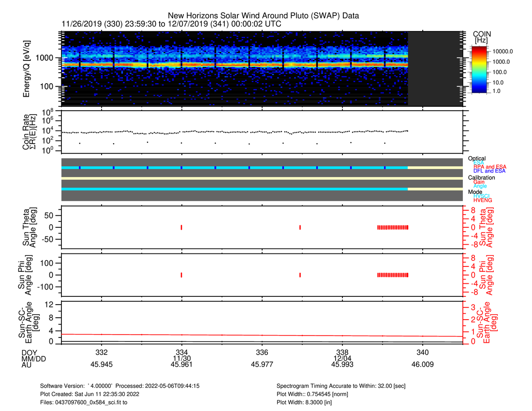The image size is (532, 411).
Task: Click the "Energy/Q [eV/q]" axis label
Action: point(28,68)
